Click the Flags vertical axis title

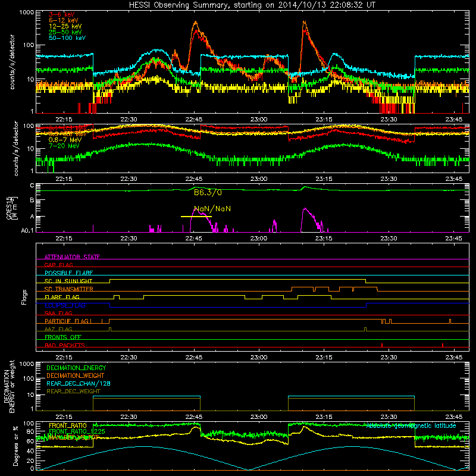click(24, 297)
